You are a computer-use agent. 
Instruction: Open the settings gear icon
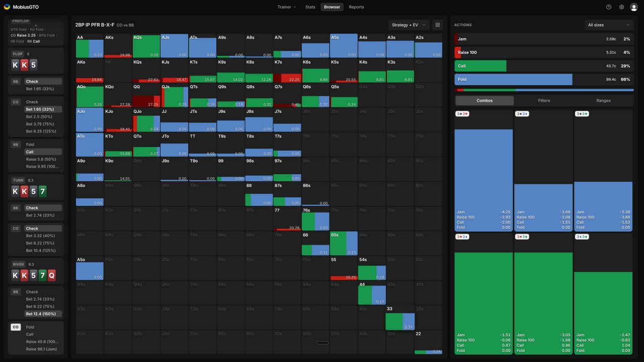621,7
